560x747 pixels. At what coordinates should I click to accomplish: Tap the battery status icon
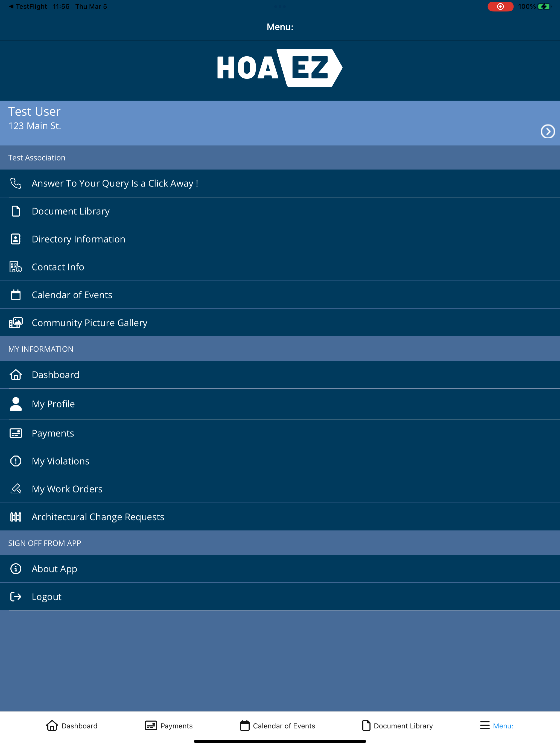tap(544, 6)
